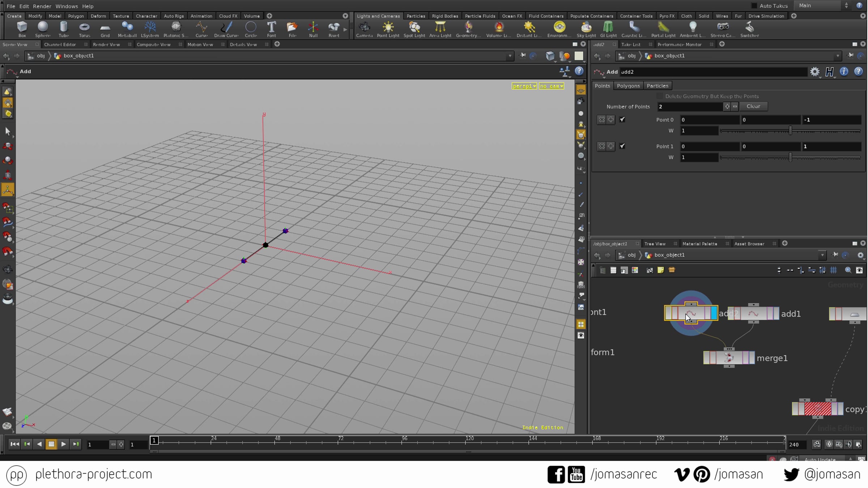Toggle the add2 node bypass flag
This screenshot has height=488, width=868.
coord(668,313)
